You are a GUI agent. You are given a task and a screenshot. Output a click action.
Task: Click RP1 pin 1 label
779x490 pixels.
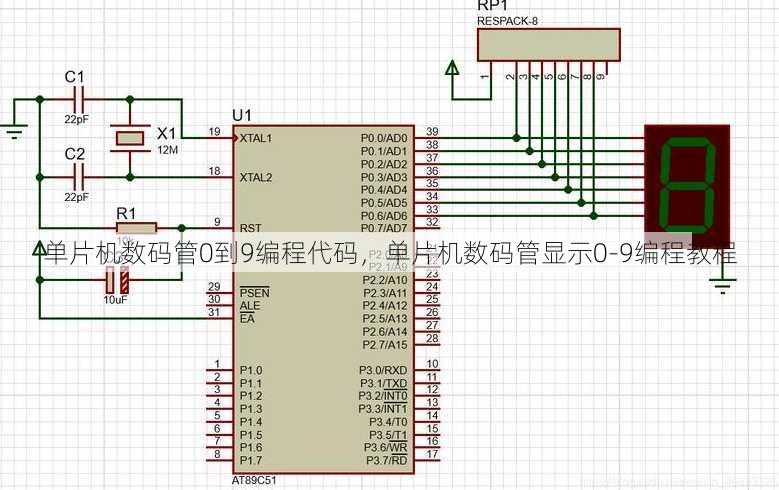[x=485, y=77]
